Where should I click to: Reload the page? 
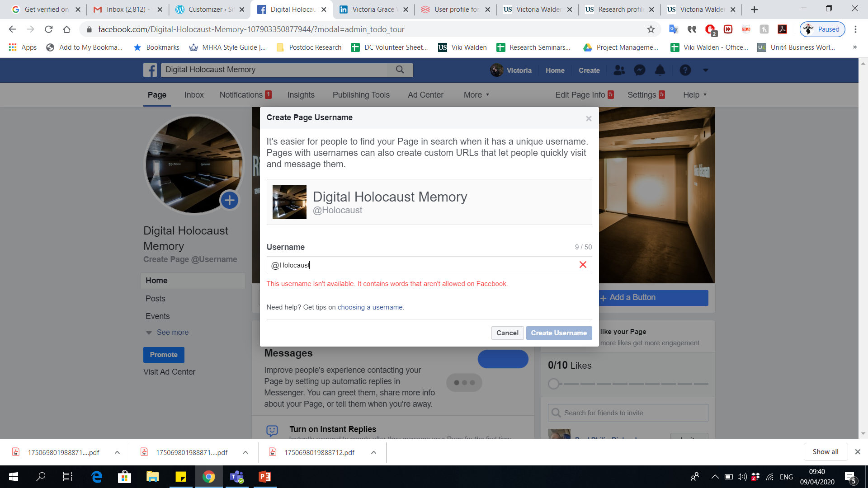point(49,29)
